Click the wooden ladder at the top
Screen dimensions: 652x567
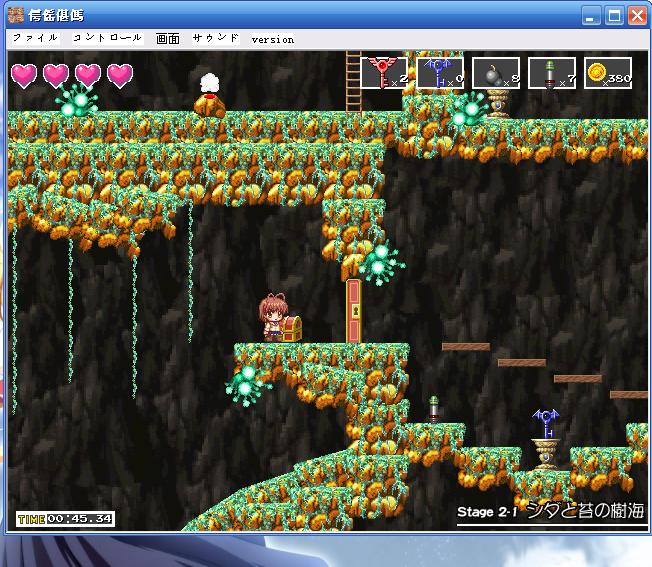(353, 82)
